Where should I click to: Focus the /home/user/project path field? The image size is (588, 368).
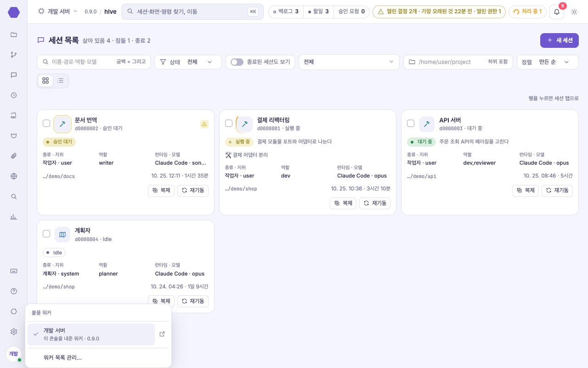pos(458,62)
